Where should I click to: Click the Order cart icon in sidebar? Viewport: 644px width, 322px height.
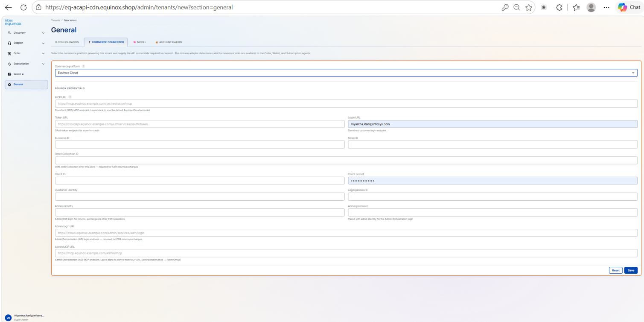pyautogui.click(x=9, y=53)
